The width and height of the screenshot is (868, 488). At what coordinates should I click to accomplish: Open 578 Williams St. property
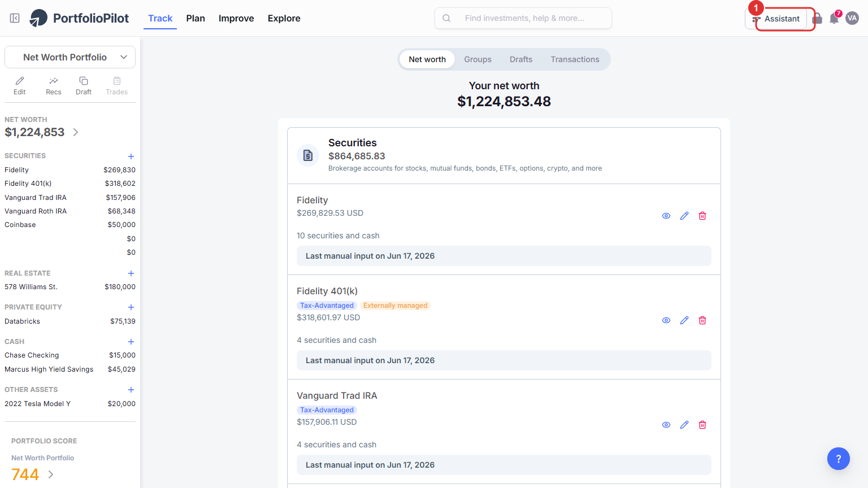coord(70,287)
